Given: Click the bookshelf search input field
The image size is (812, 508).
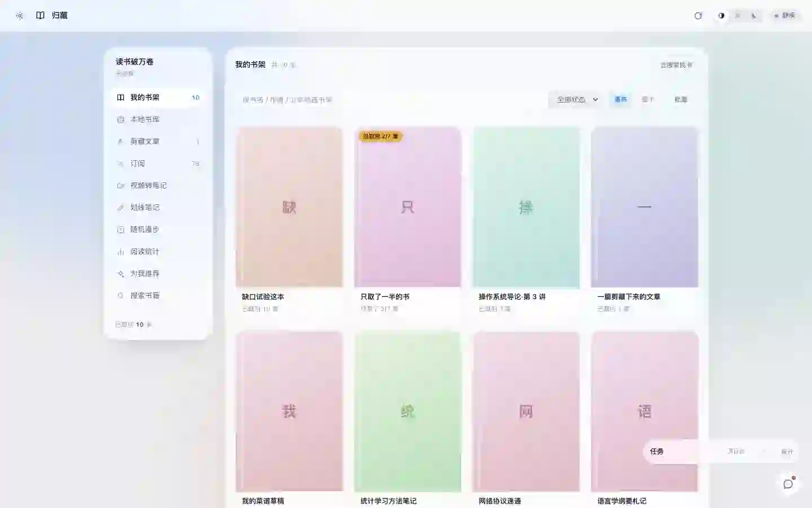Looking at the screenshot, I should click(x=389, y=100).
